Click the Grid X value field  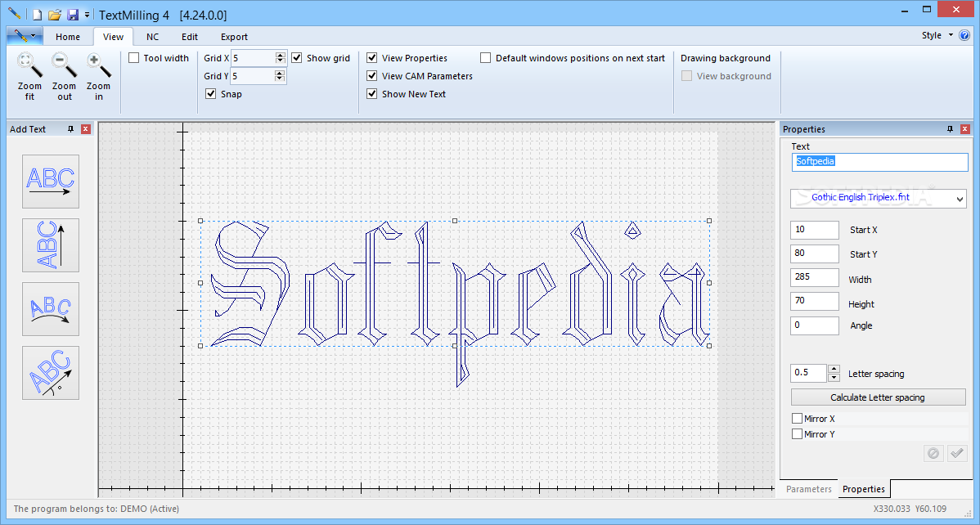click(x=253, y=58)
